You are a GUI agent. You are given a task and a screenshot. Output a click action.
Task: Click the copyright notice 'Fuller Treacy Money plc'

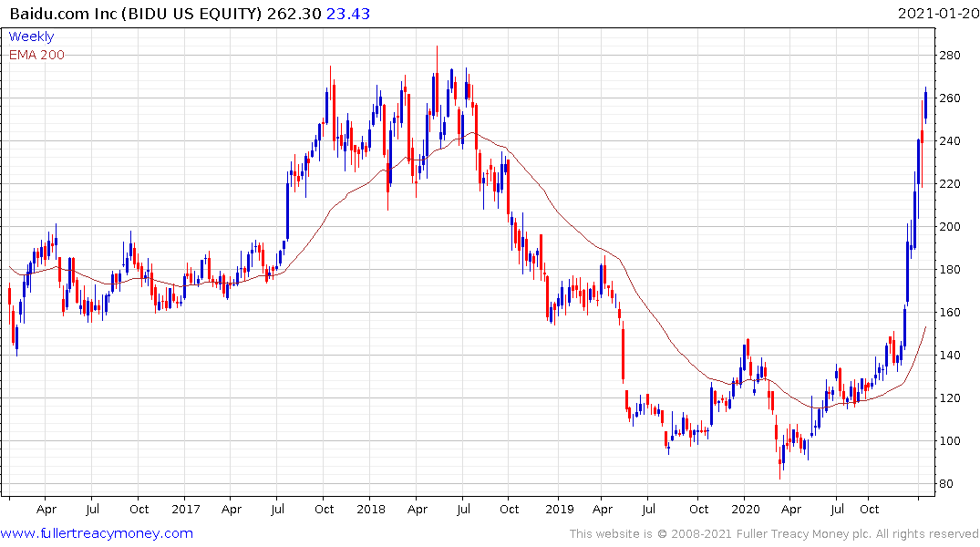[803, 534]
